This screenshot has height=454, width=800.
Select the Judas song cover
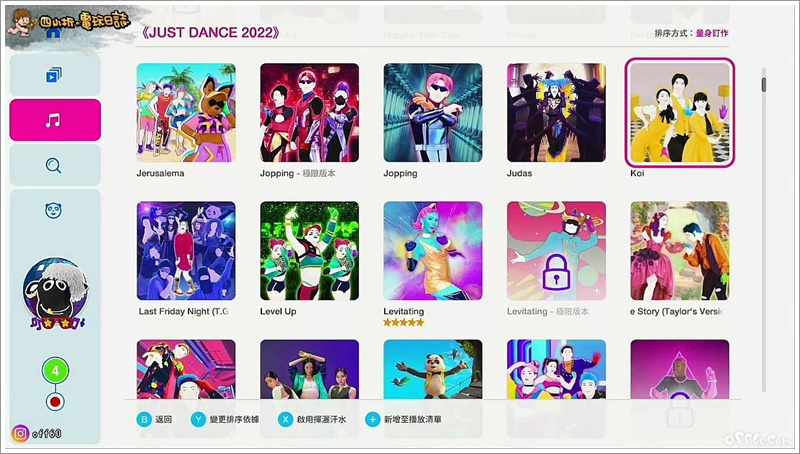[x=556, y=112]
